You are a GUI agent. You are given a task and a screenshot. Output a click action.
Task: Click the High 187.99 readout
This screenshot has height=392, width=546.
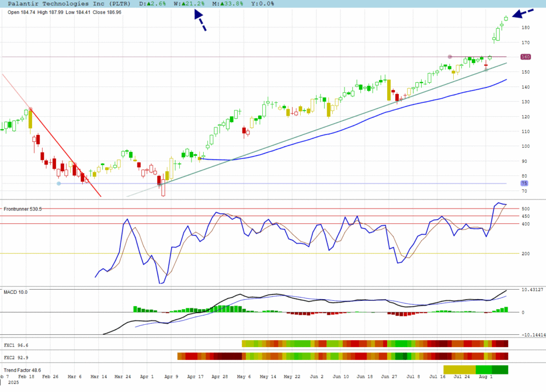(50, 12)
